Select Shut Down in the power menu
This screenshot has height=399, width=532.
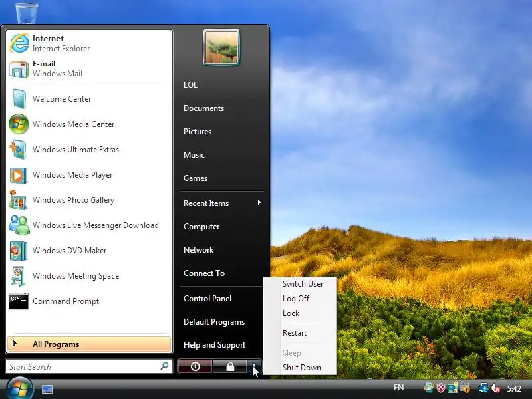coord(301,368)
